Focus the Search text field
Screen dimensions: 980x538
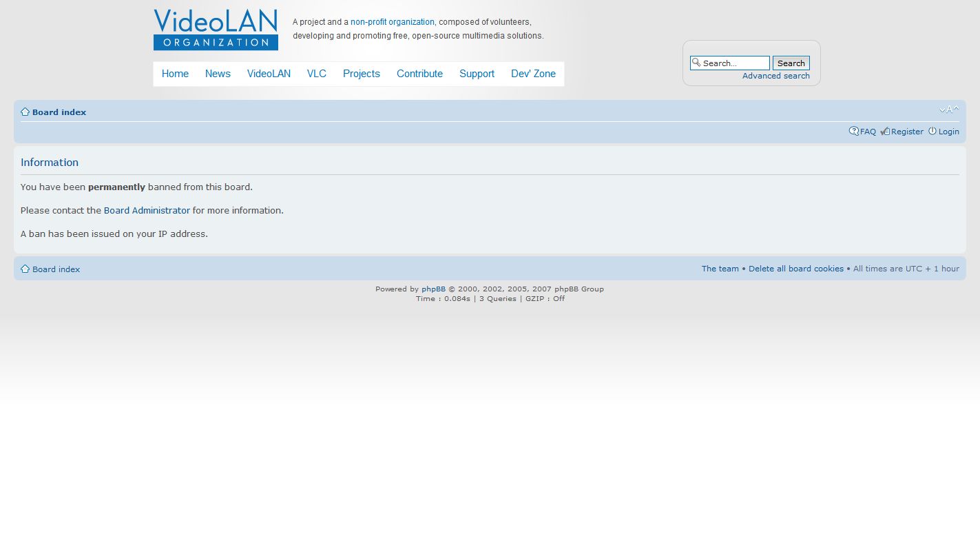[734, 63]
